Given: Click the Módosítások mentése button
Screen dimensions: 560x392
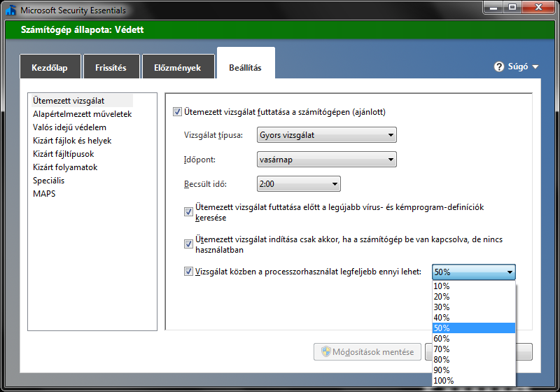Looking at the screenshot, I should pyautogui.click(x=367, y=351).
